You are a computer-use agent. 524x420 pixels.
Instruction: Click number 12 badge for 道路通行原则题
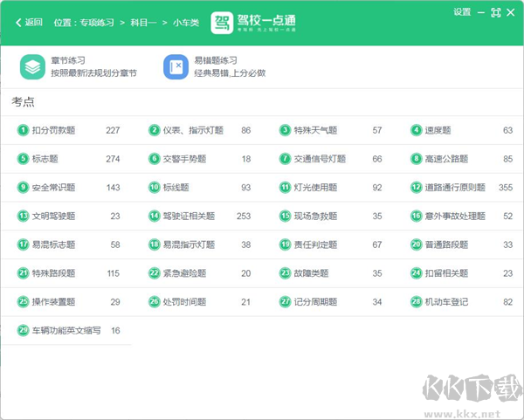tap(416, 188)
